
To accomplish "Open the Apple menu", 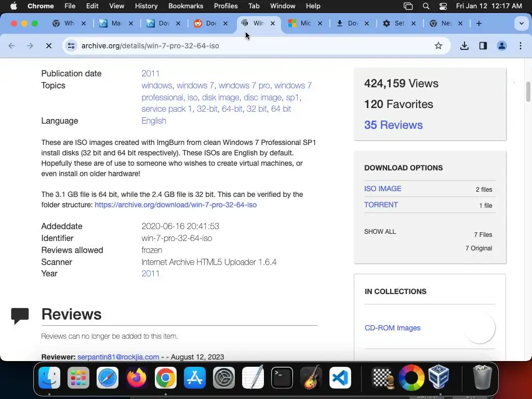I will [14, 6].
